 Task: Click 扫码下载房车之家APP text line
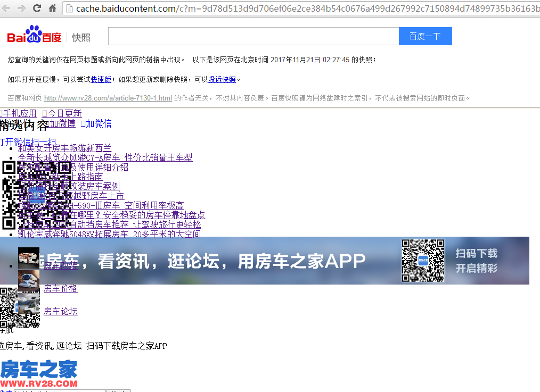click(126, 346)
